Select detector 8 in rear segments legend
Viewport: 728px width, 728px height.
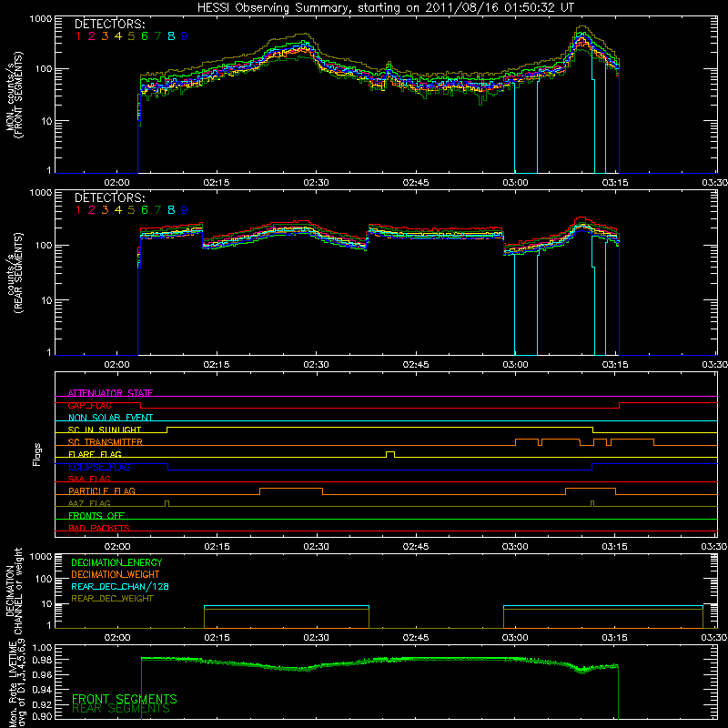point(171,210)
